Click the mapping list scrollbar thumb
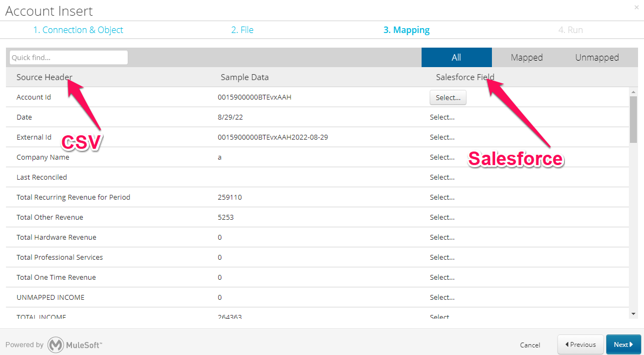 tap(633, 121)
